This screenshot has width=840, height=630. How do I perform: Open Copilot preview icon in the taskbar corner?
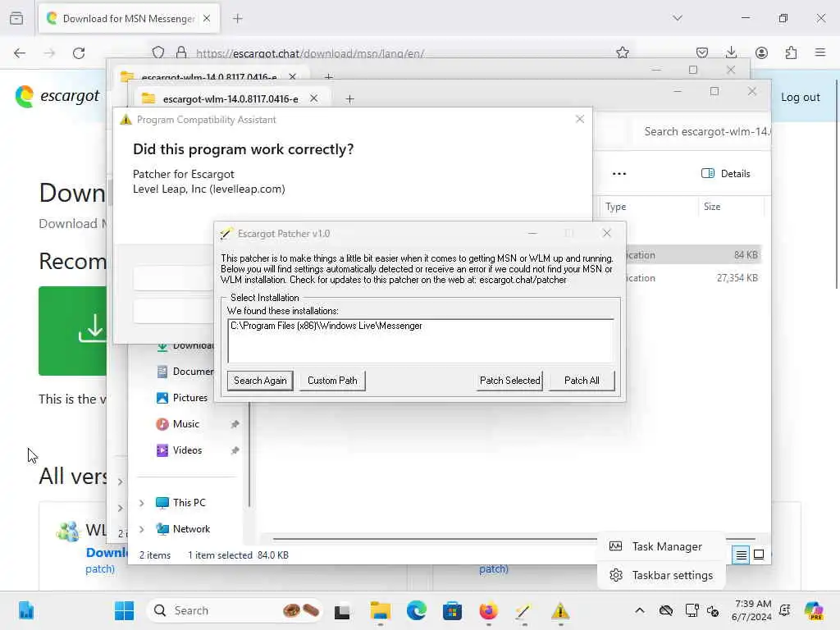coord(814,610)
